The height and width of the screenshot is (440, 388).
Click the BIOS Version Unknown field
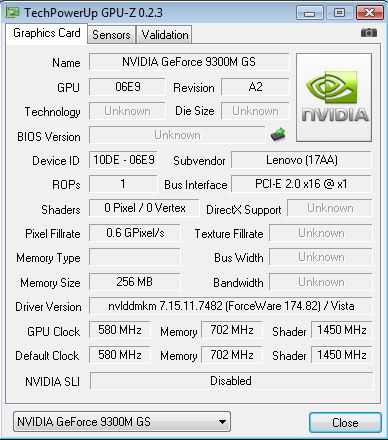[x=177, y=135]
